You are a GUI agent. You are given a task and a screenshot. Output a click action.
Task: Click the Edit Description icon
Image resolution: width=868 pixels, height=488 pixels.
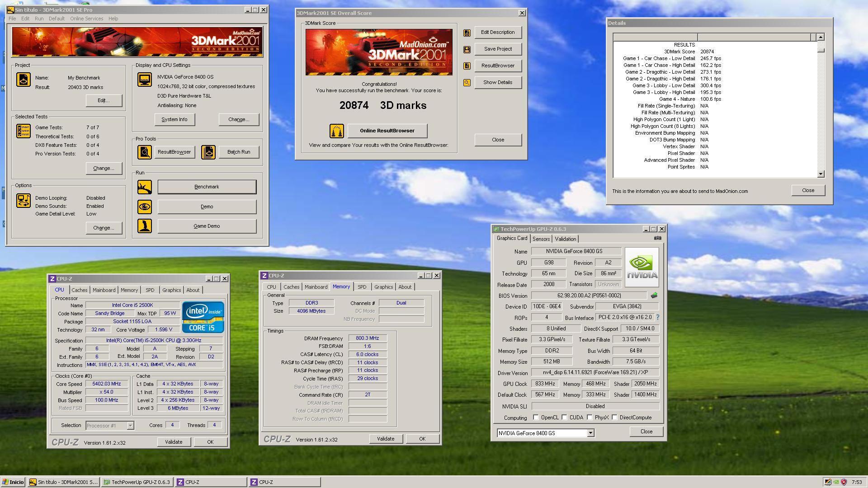tap(467, 33)
